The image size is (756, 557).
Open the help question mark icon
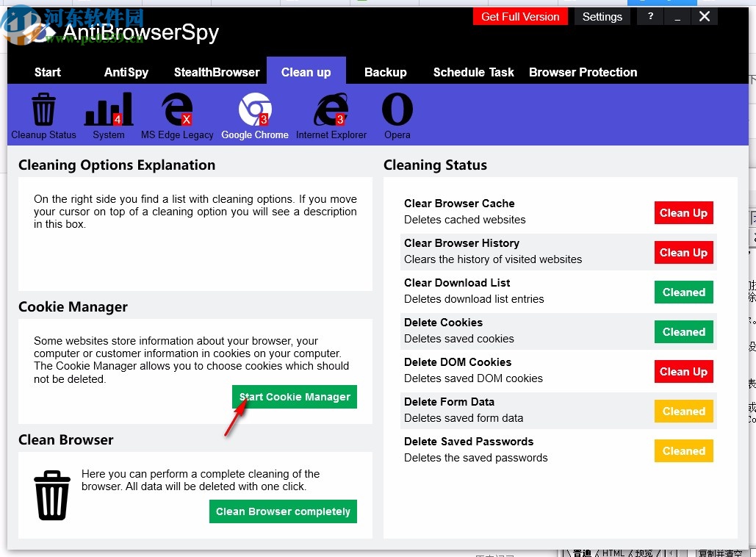pos(649,16)
